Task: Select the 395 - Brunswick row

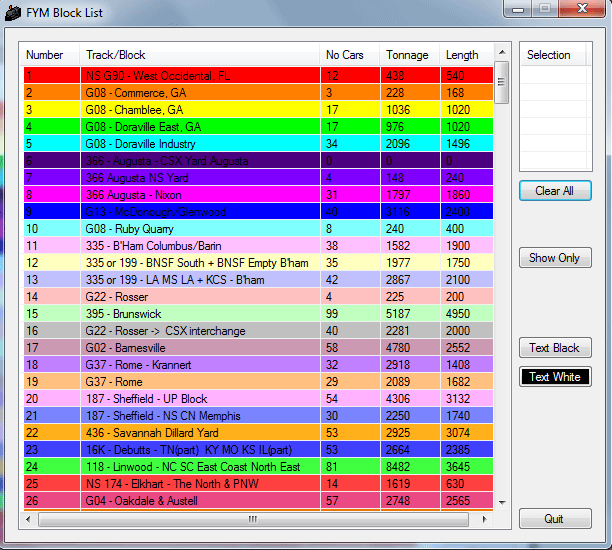Action: [x=258, y=313]
